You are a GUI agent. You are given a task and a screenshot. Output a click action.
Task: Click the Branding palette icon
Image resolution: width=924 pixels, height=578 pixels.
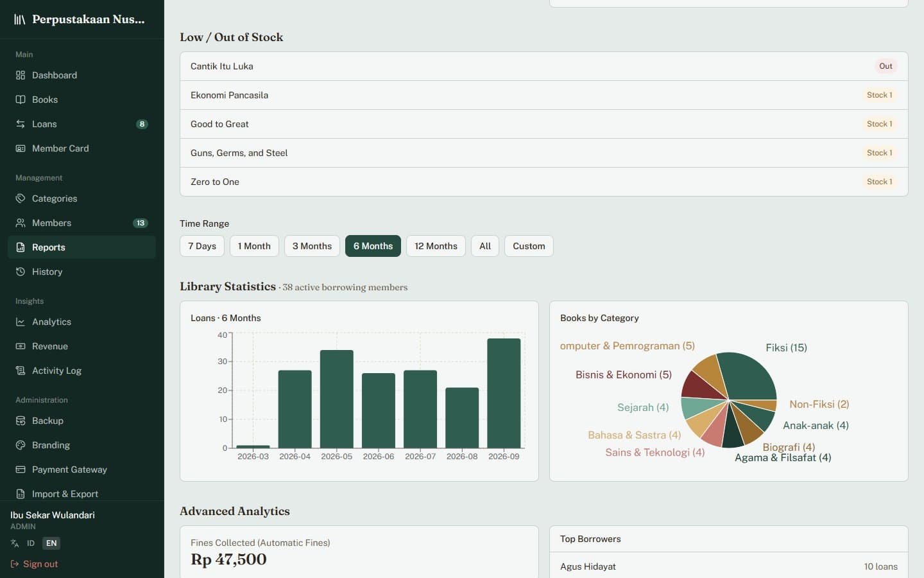click(x=21, y=445)
